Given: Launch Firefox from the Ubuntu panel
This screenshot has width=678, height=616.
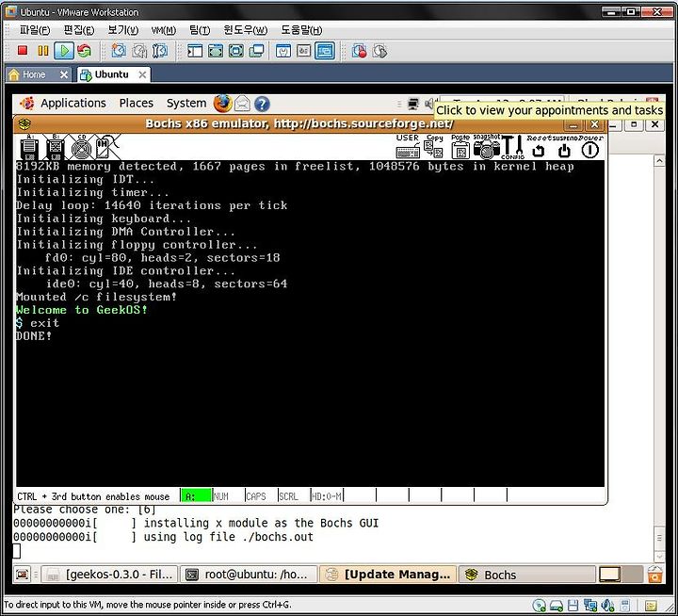Looking at the screenshot, I should (x=222, y=104).
